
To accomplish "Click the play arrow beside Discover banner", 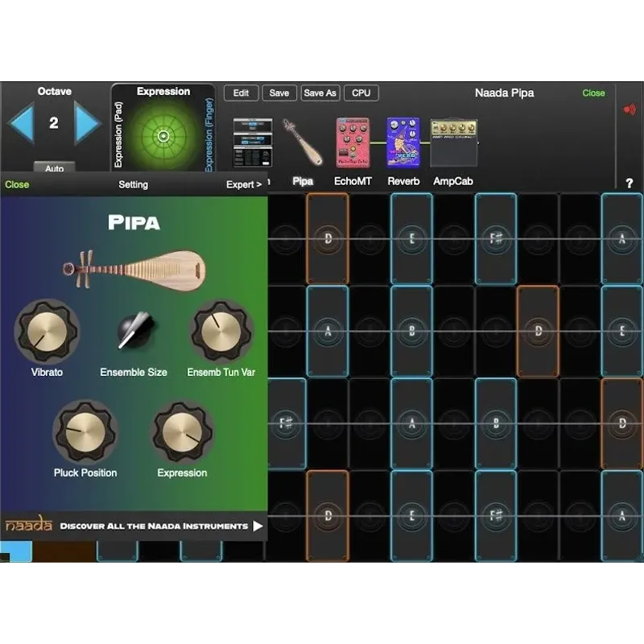I will pos(258,526).
